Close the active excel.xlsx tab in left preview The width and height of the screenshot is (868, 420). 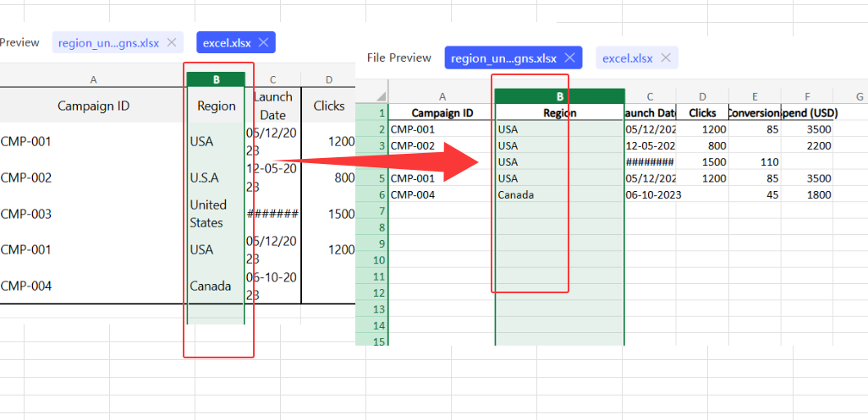point(263,42)
